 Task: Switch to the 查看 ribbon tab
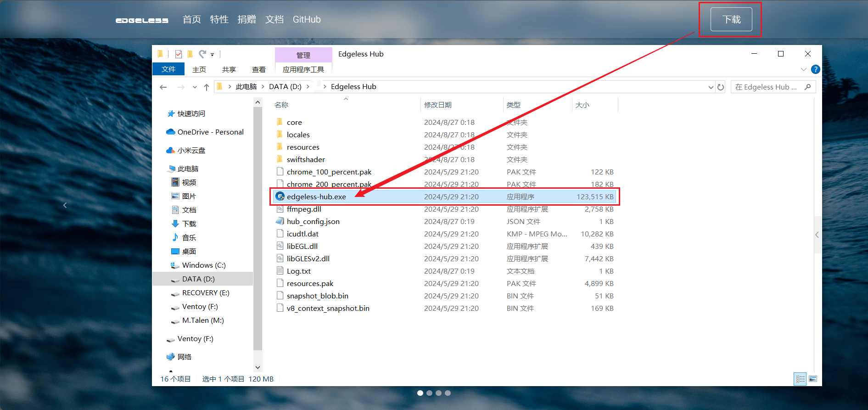(259, 69)
